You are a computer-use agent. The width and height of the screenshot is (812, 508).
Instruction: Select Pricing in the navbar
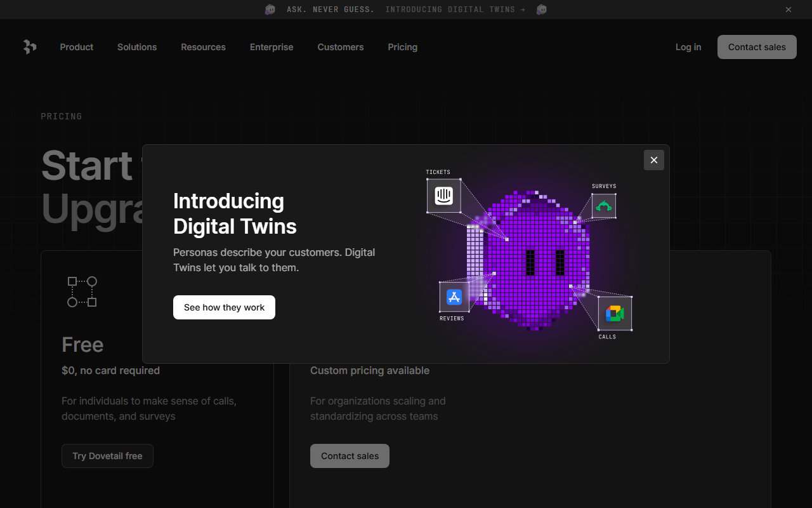[403, 47]
